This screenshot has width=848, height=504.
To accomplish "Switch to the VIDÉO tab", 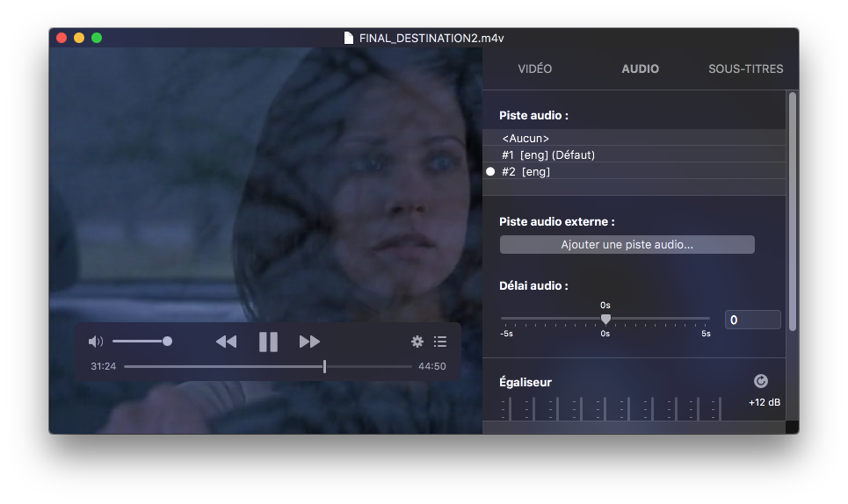I will click(x=535, y=68).
